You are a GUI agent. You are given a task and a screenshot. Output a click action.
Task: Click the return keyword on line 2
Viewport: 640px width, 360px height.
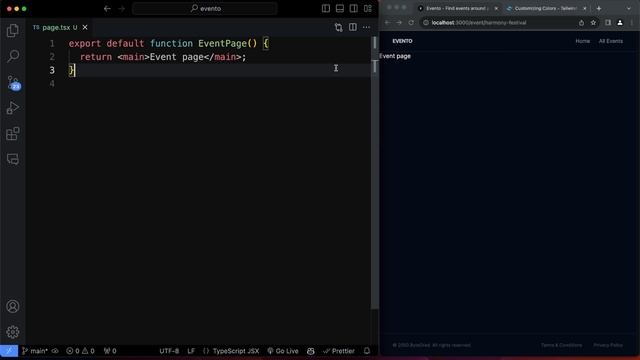96,57
